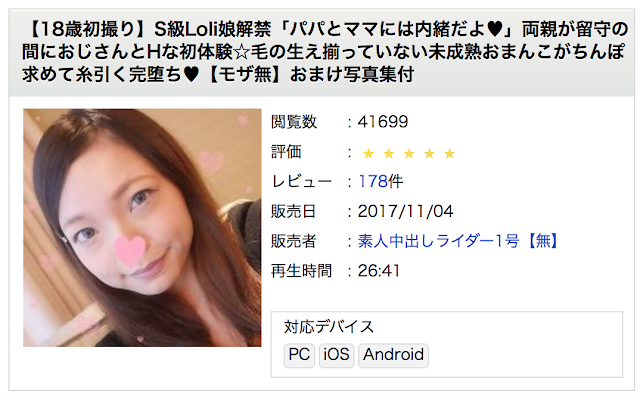Click the 販売者 seller label
Image resolution: width=640 pixels, height=397 pixels.
tap(293, 241)
